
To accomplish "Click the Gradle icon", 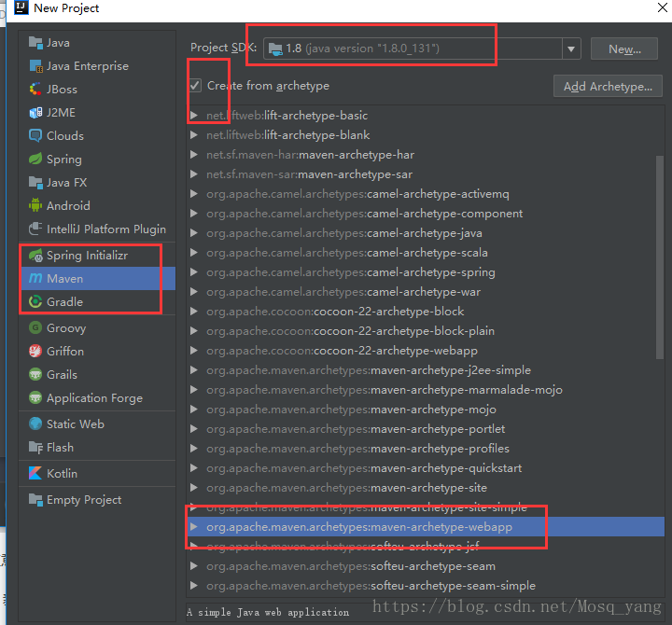I will click(35, 301).
